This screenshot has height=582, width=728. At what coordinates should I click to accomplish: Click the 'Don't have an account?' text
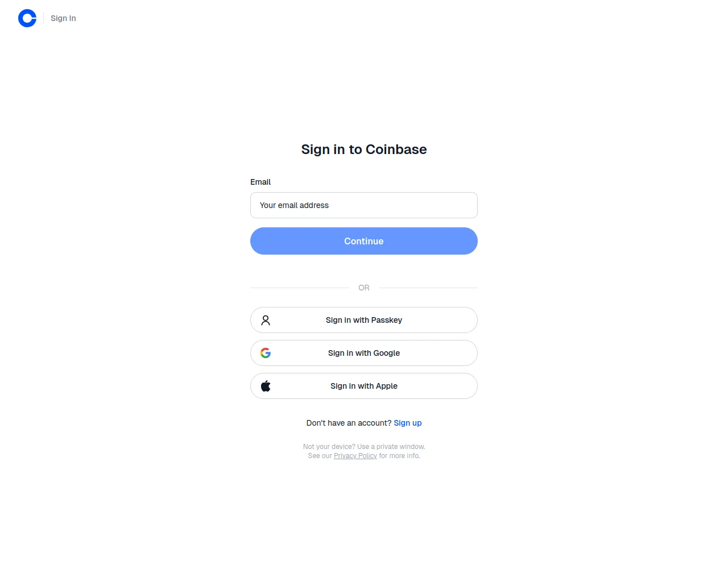point(349,423)
